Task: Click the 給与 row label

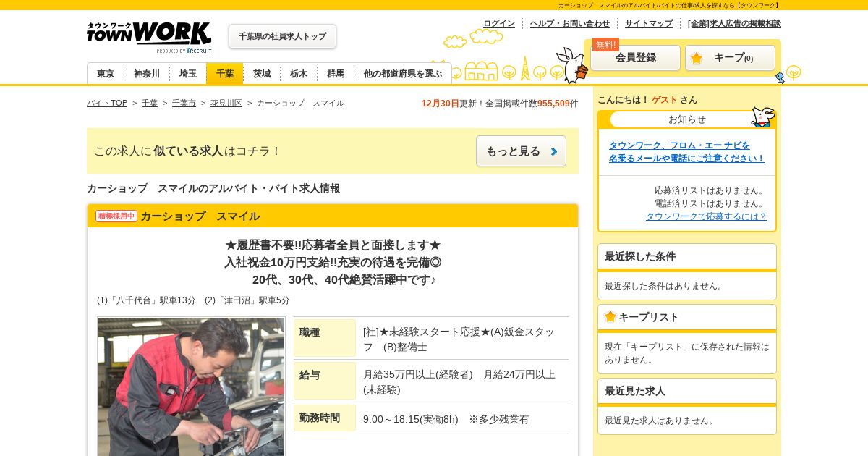Action: click(325, 381)
